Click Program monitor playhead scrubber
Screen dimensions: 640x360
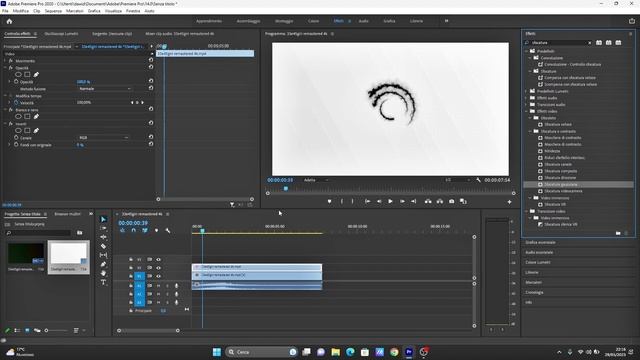(286, 189)
